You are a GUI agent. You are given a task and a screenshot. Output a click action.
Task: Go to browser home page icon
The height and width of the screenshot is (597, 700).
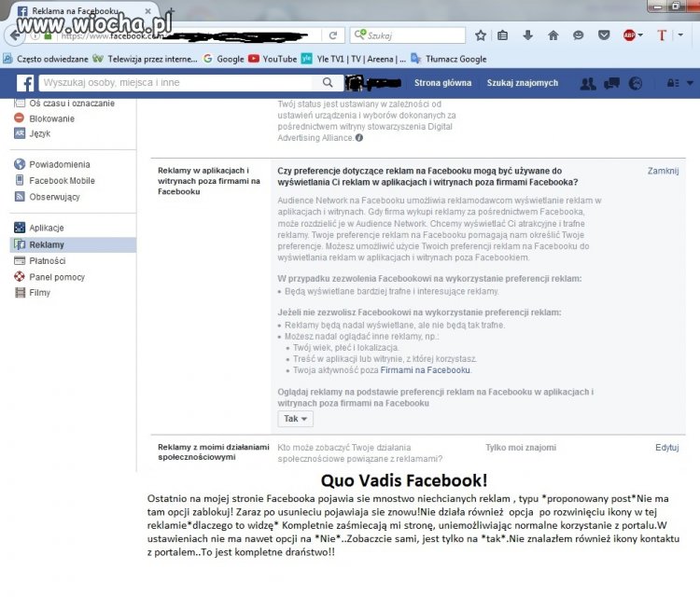tap(553, 35)
